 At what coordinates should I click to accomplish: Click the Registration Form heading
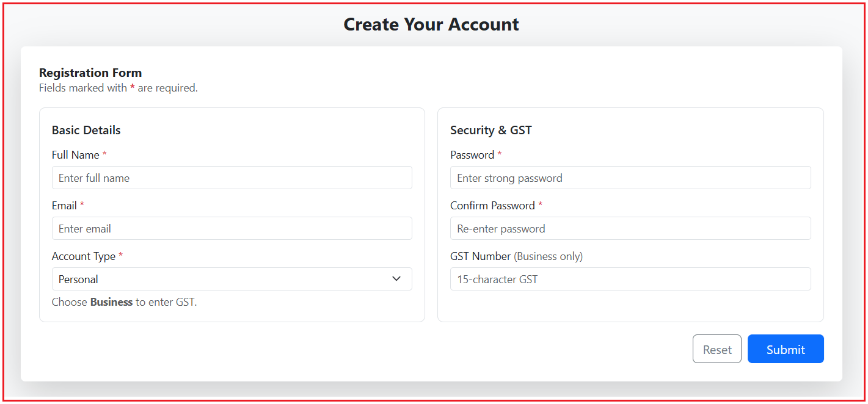90,72
